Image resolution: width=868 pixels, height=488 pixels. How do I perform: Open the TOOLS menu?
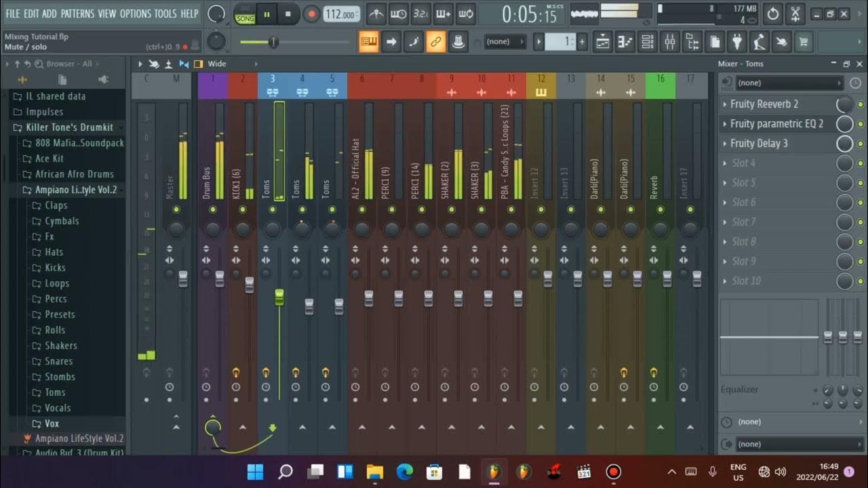point(165,14)
